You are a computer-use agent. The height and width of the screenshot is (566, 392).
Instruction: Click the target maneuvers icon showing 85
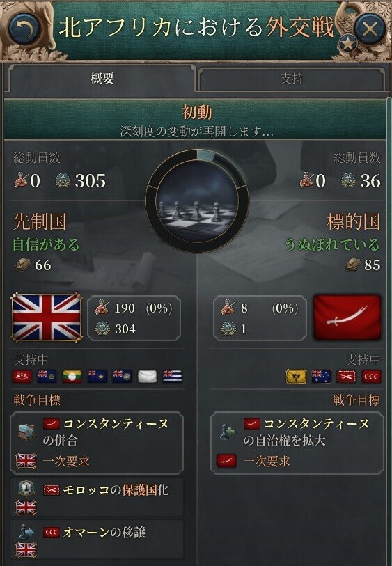point(352,265)
